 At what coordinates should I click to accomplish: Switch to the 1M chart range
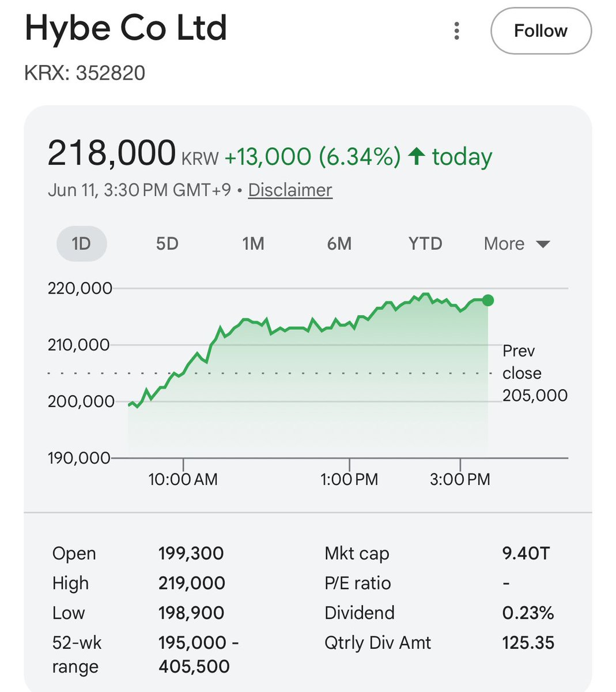pos(253,244)
